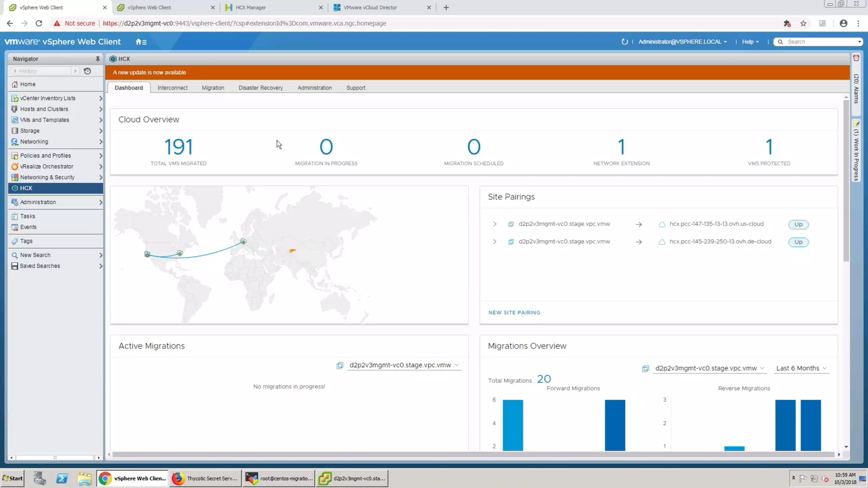Switch to the Support tab
Viewport: 868px width, 488px height.
point(356,88)
